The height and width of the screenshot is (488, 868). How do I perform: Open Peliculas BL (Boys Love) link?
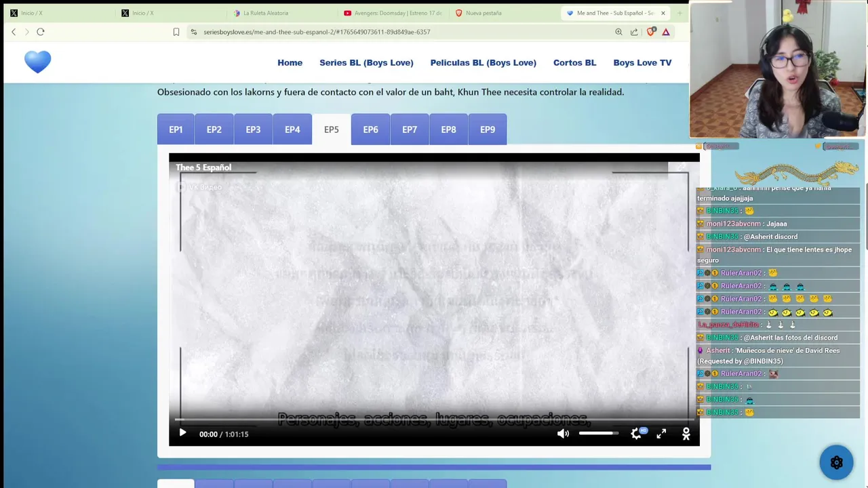click(483, 62)
